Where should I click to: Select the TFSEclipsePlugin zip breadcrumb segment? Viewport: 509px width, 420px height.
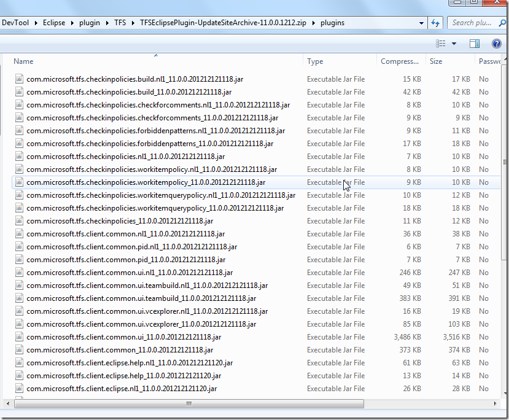click(x=223, y=23)
